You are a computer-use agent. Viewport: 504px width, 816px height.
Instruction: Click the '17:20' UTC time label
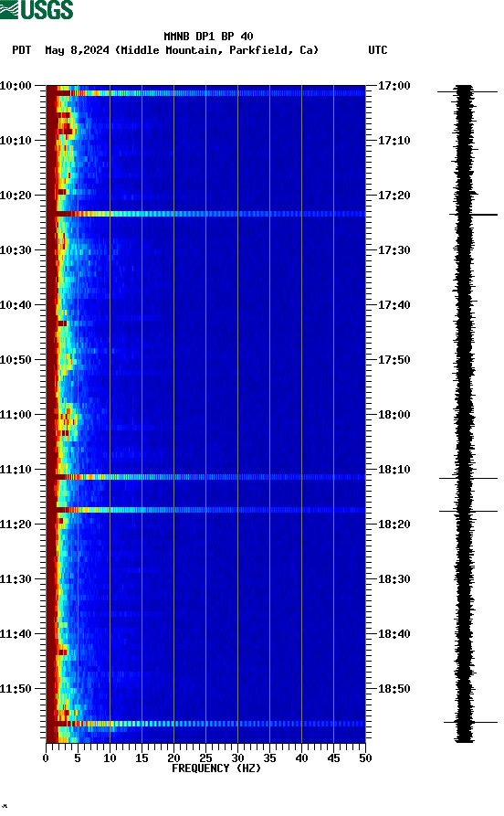pyautogui.click(x=394, y=196)
